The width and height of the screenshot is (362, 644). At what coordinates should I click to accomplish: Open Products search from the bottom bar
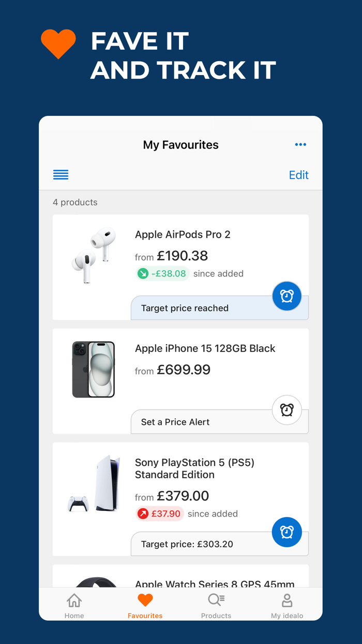pyautogui.click(x=216, y=604)
